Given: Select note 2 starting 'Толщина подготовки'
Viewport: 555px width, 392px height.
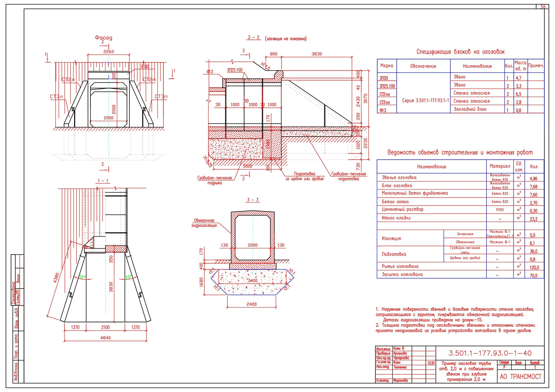Looking at the screenshot, I should (455, 328).
